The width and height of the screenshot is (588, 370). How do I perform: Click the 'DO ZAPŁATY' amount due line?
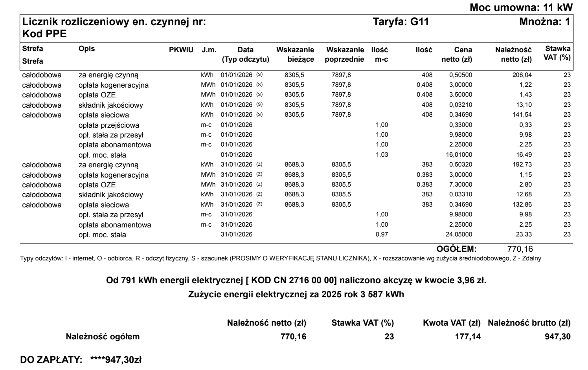click(81, 359)
